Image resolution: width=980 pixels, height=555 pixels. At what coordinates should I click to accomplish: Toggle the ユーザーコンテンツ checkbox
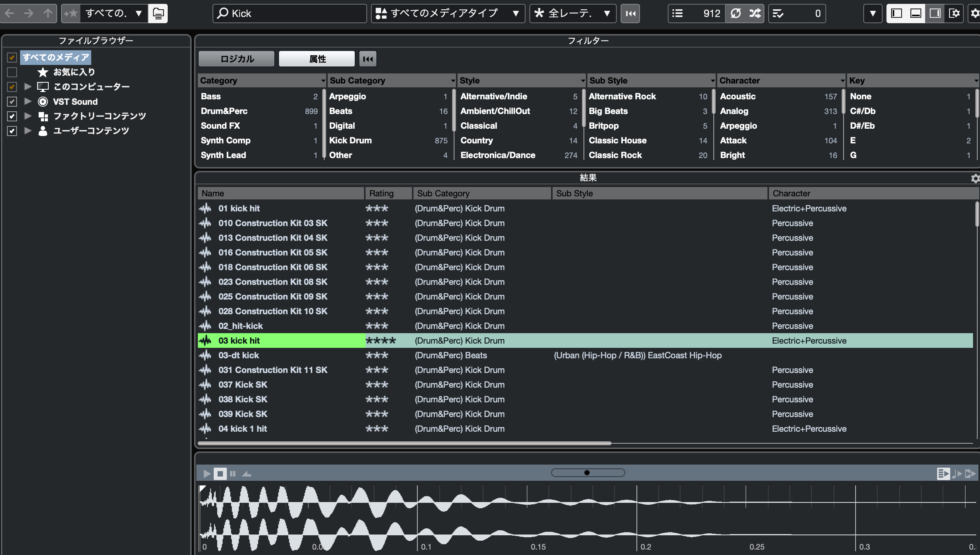click(x=12, y=131)
